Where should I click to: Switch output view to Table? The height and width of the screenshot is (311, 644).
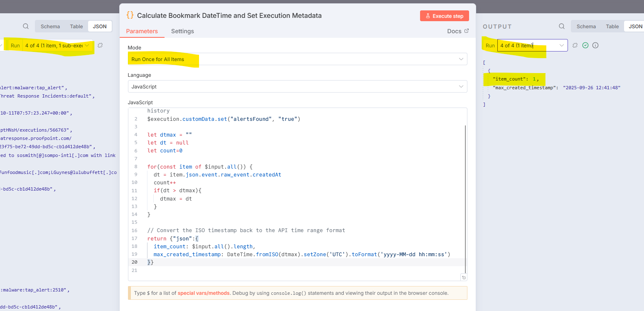tap(612, 26)
